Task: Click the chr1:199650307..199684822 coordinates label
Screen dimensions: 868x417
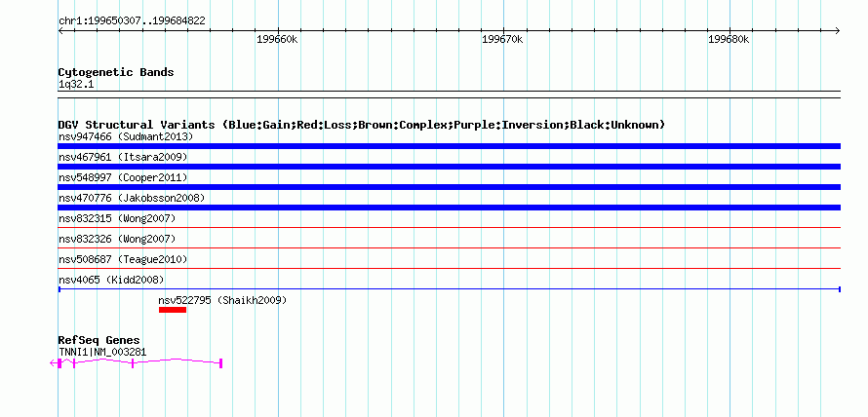Action: tap(132, 21)
